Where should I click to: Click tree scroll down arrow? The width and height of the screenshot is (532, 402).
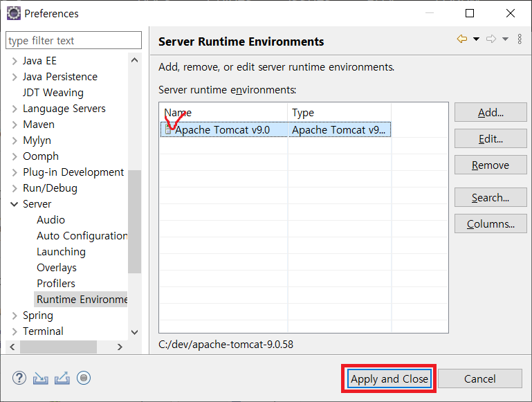(134, 332)
